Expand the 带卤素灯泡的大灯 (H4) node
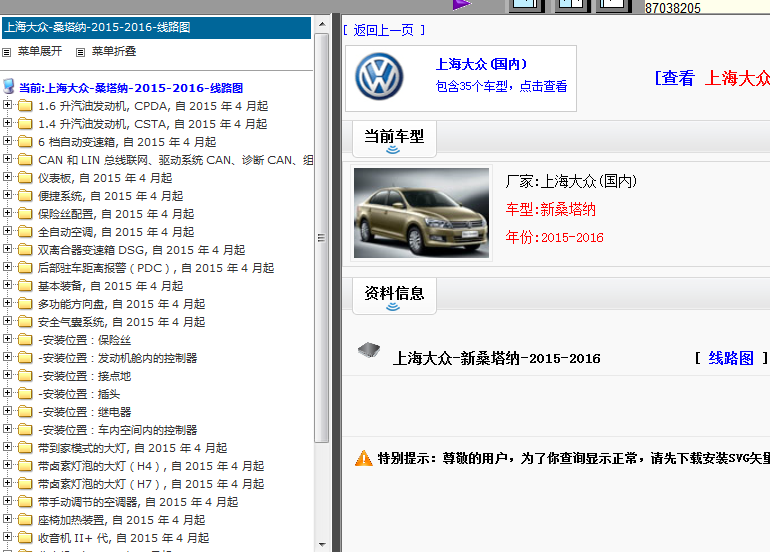 coord(7,465)
